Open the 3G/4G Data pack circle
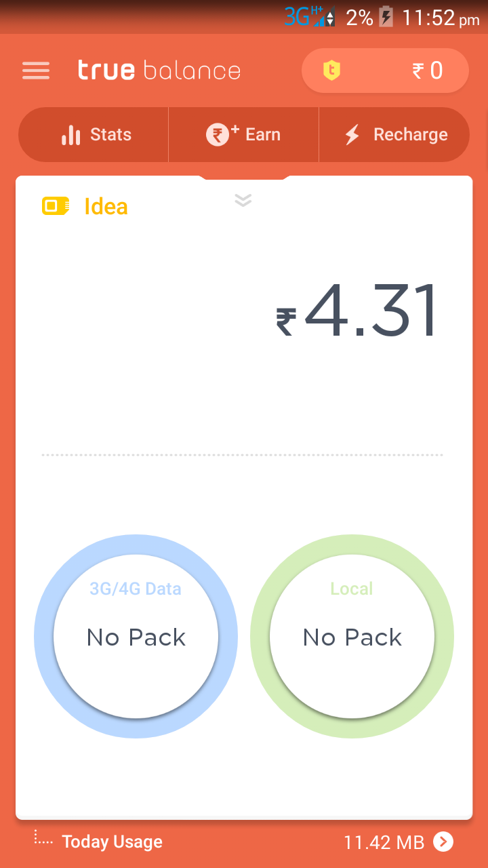The image size is (488, 868). tap(136, 635)
